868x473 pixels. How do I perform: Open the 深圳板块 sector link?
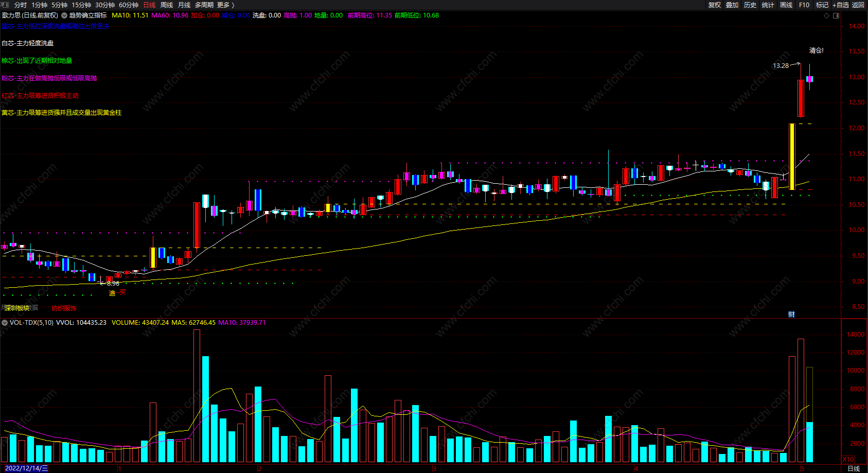[17, 308]
